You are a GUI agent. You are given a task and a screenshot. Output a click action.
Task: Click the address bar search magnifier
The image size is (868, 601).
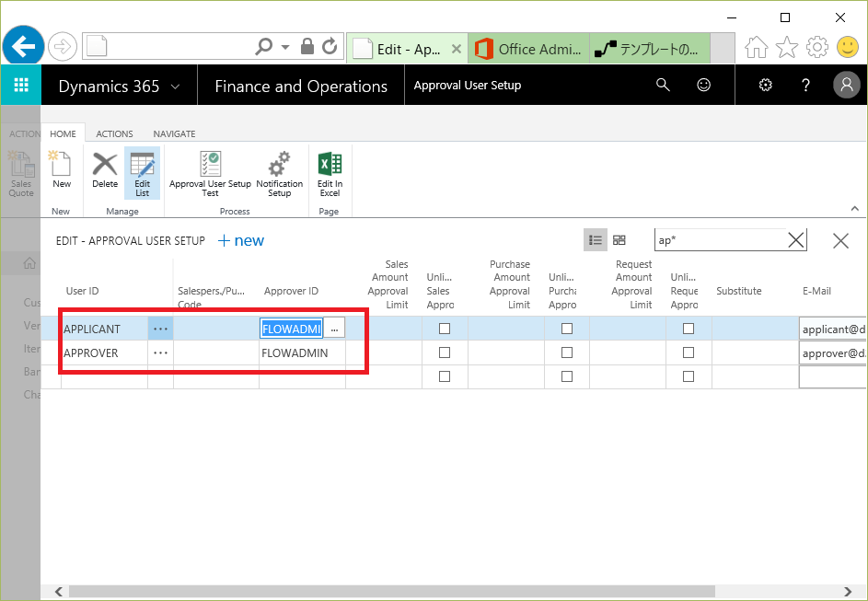pos(264,46)
